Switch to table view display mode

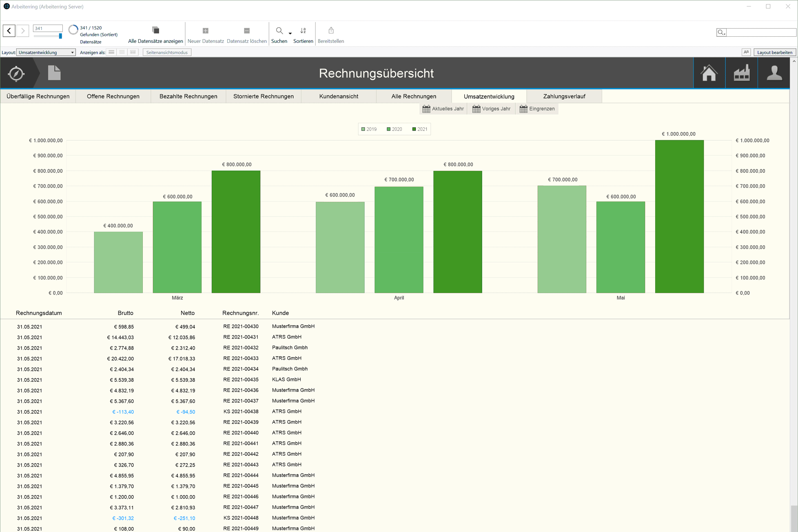point(133,52)
